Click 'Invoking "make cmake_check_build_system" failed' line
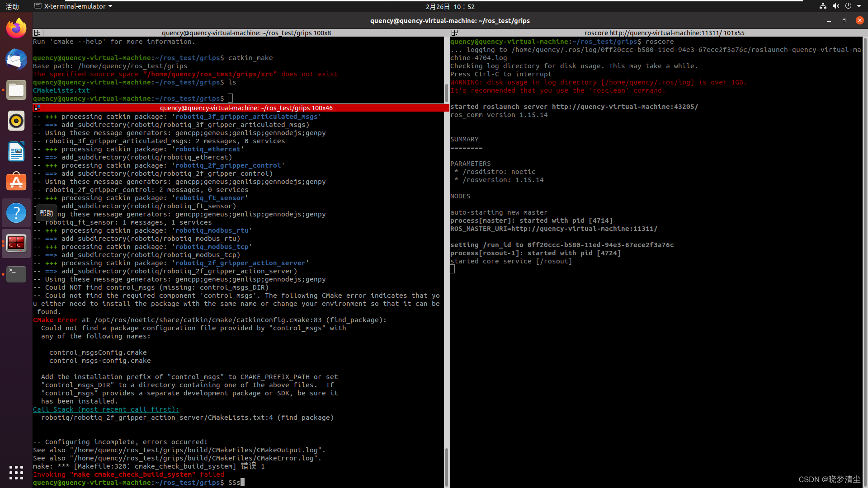The image size is (868, 488). coord(128,474)
